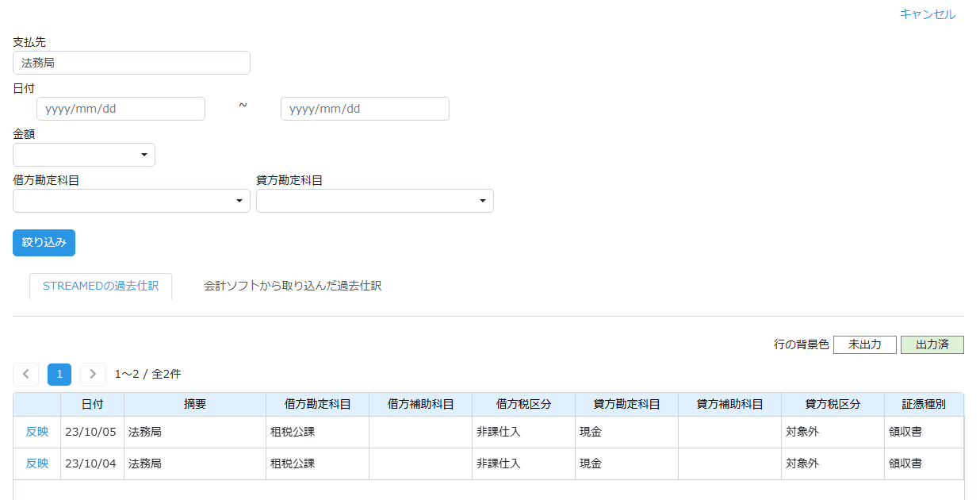Screen dimensions: 980x500
Task: Open 会計ソフトから取り込んだ過去仕訳 tab
Action: pos(293,286)
